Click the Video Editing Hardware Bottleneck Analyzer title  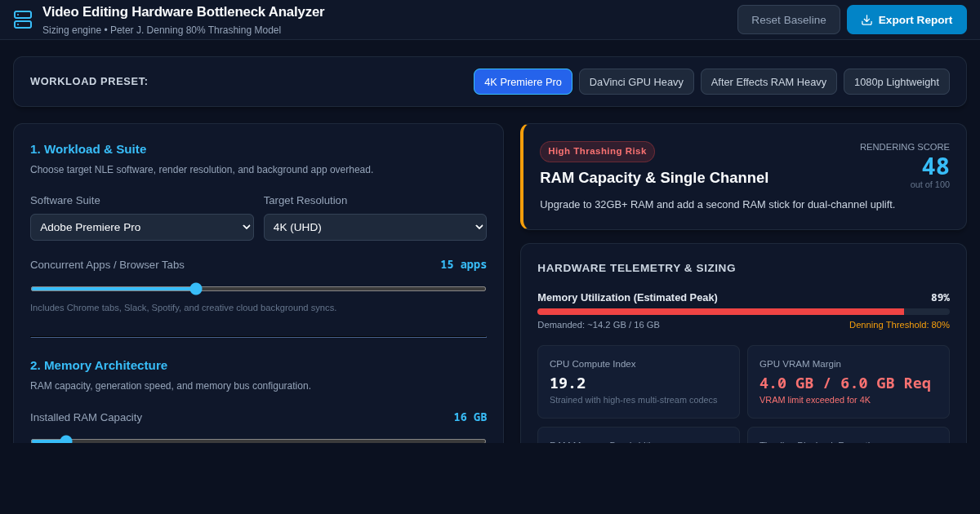point(184,12)
